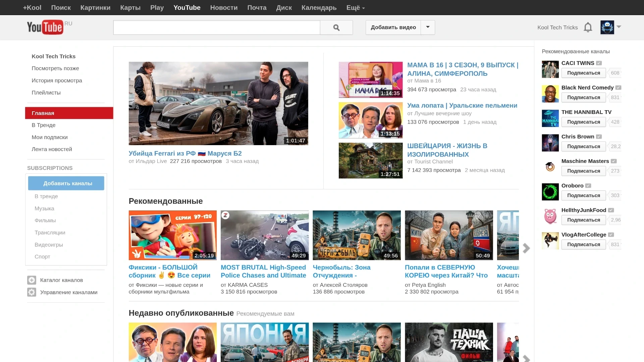Viewport: 644px width, 362px height.
Task: Open Фиксики collection thumbnail
Action: [173, 235]
